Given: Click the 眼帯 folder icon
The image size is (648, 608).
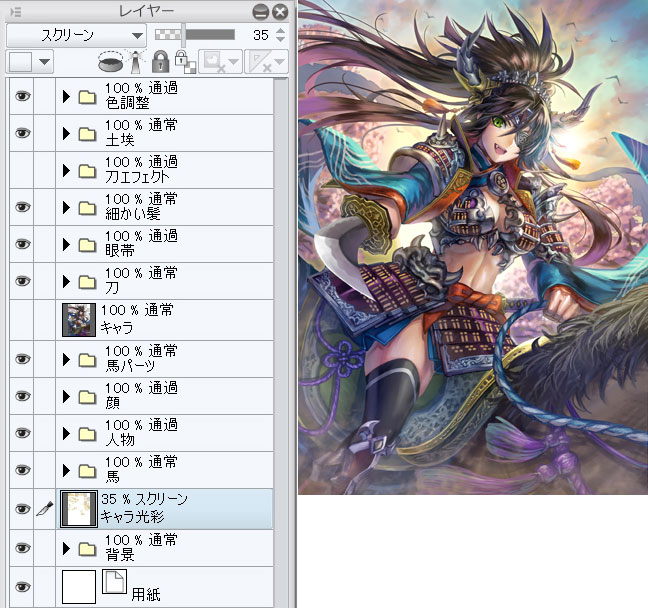Looking at the screenshot, I should point(87,245).
